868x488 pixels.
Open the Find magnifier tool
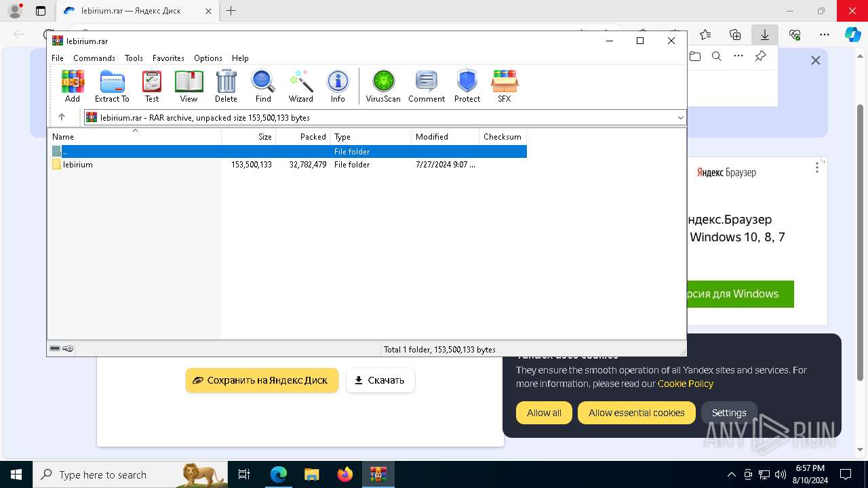(x=263, y=86)
